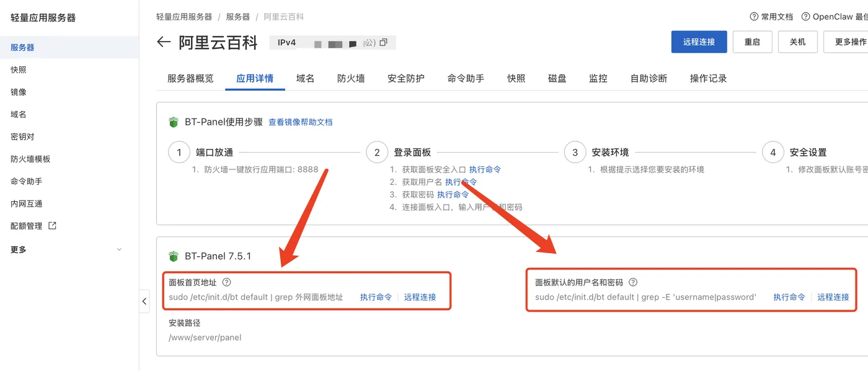This screenshot has width=868, height=371.
Task: Collapse the left sidebar with arrow handle
Action: coord(144,302)
